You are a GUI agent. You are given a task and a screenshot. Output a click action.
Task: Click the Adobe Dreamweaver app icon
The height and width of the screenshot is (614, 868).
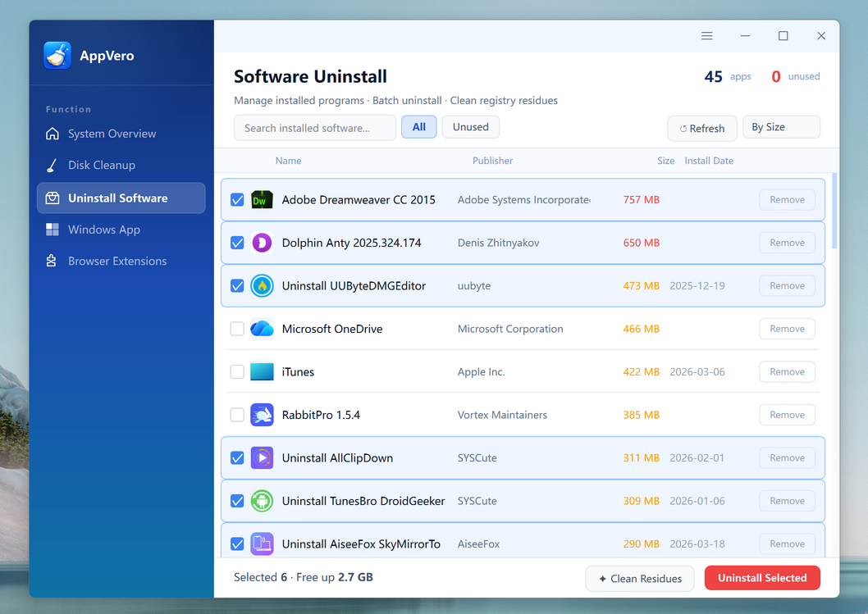[262, 200]
